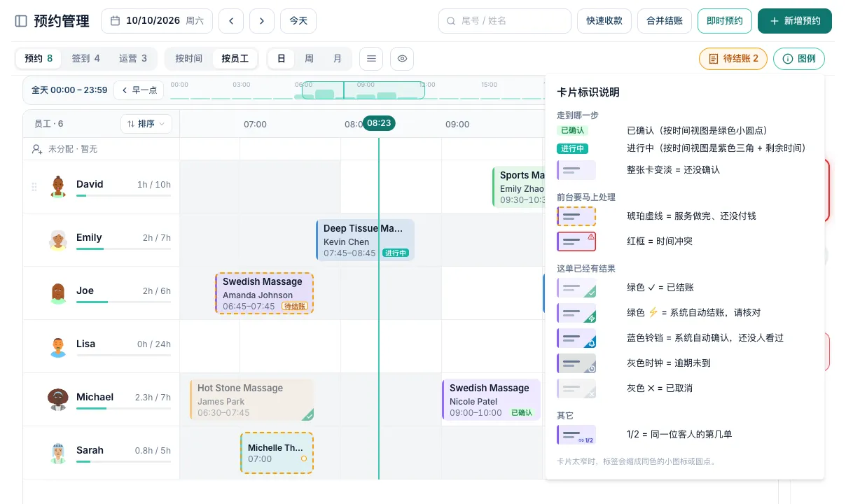Select 周 week view
Screen dimensions: 846x504
pos(309,59)
